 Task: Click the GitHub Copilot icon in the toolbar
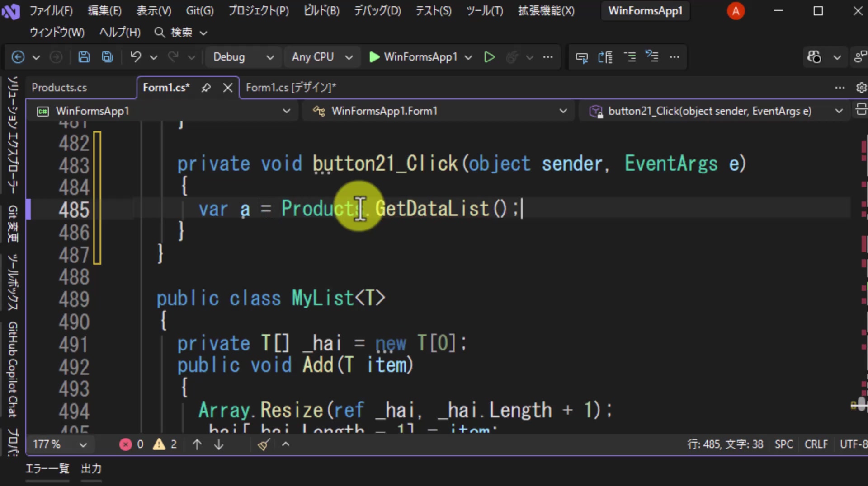click(x=814, y=57)
